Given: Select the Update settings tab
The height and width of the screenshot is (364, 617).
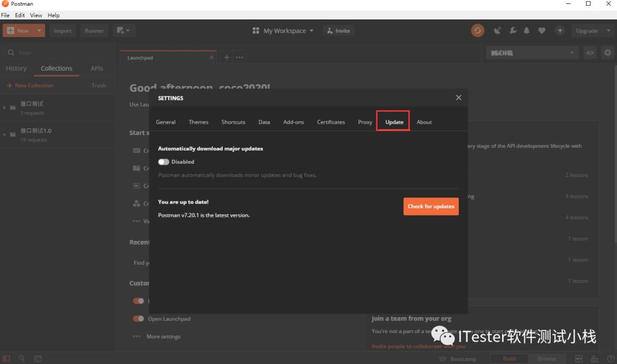Looking at the screenshot, I should 394,122.
